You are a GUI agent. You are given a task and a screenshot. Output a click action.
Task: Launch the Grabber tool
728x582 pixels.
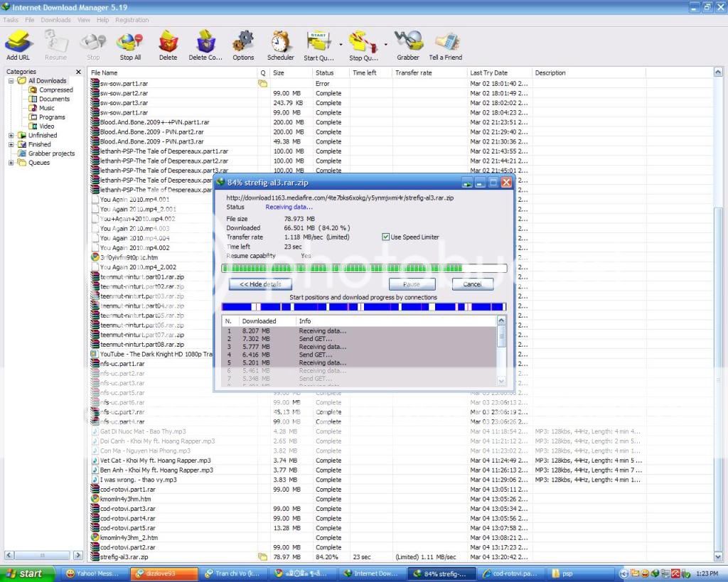[x=407, y=44]
